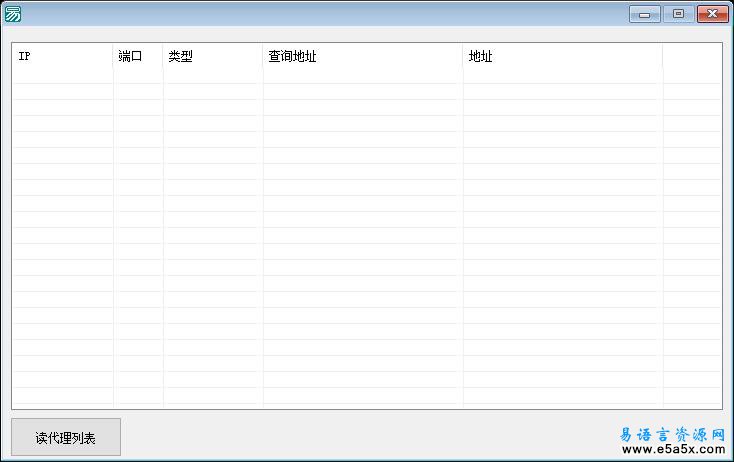
Task: Open the application icon in title bar
Action: [12, 13]
